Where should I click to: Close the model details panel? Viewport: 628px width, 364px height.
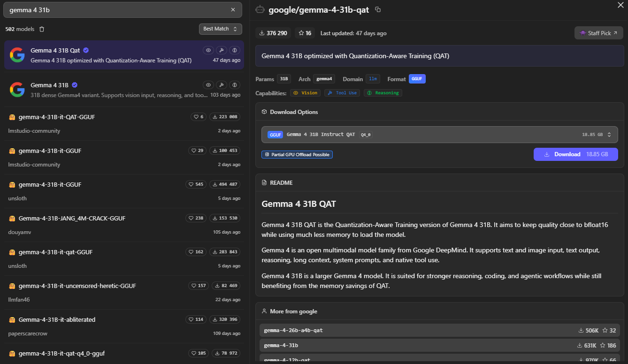(x=620, y=5)
